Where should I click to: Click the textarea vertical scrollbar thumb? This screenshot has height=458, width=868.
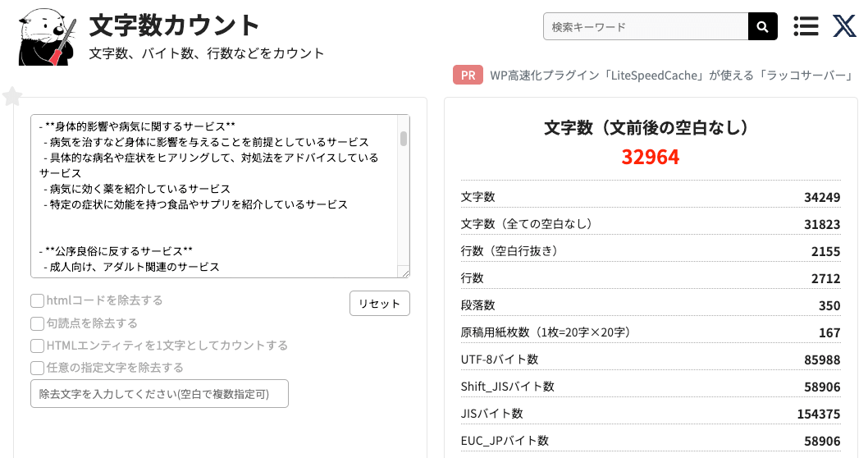pos(404,138)
